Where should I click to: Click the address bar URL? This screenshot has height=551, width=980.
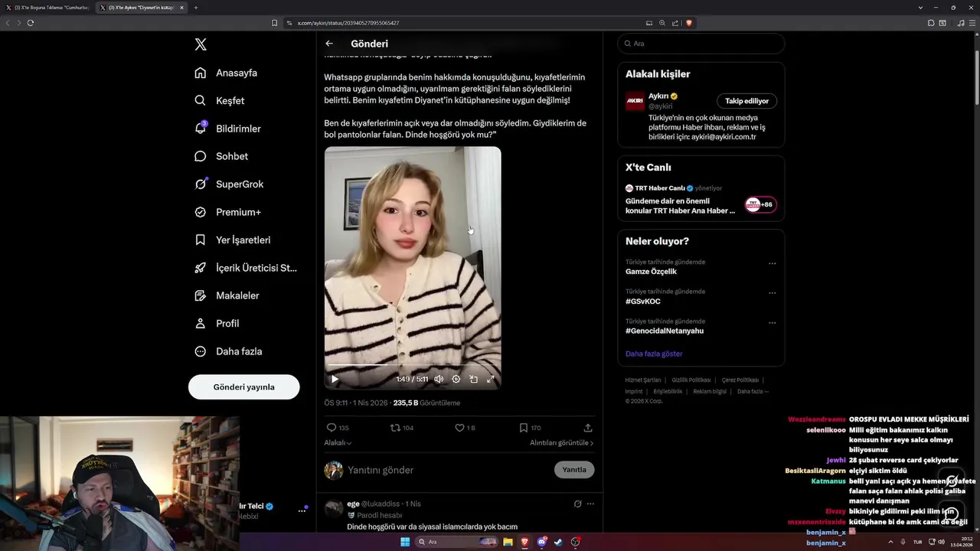pos(348,23)
